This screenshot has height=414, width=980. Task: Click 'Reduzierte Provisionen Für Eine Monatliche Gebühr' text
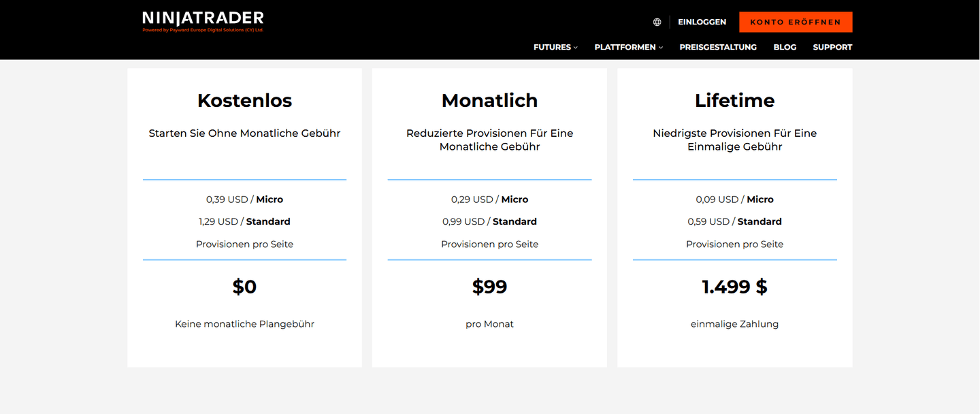point(489,140)
